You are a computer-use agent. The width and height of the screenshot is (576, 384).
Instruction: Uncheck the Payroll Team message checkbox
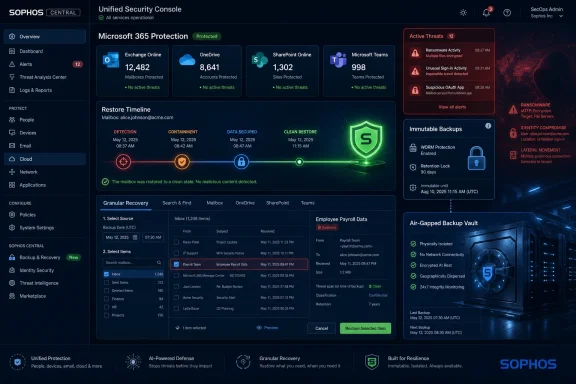click(x=176, y=264)
